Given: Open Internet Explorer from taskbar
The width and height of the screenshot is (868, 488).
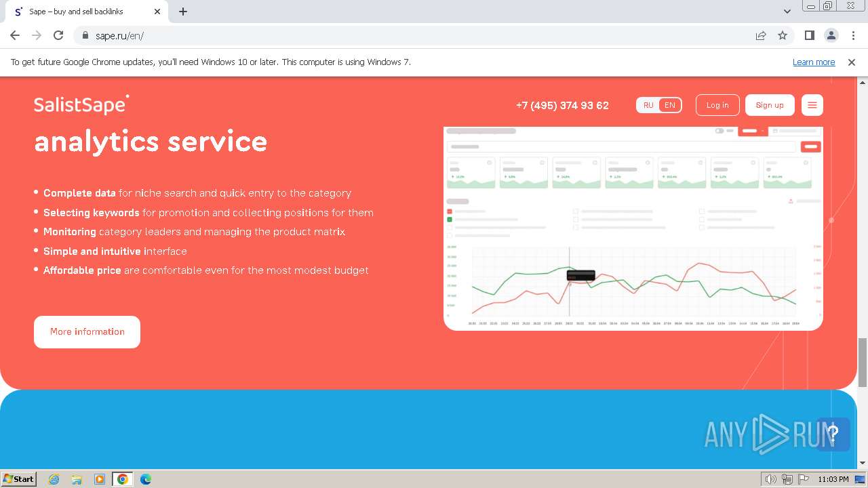Looking at the screenshot, I should click(x=54, y=479).
